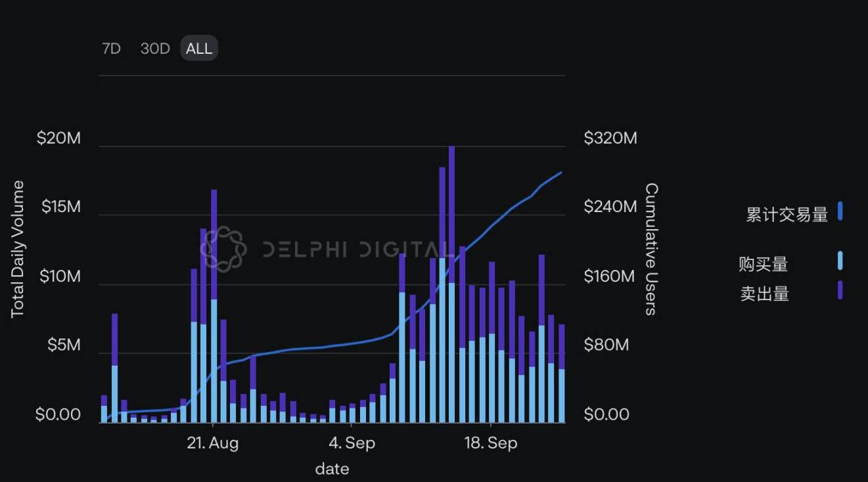Click the $320M right axis label
This screenshot has height=482, width=868.
click(x=610, y=139)
